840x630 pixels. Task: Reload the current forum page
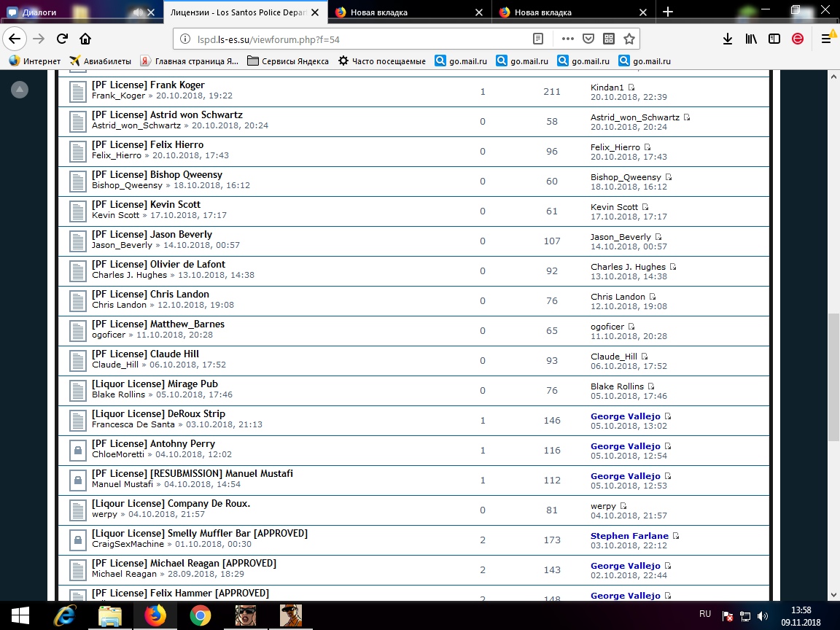(62, 39)
